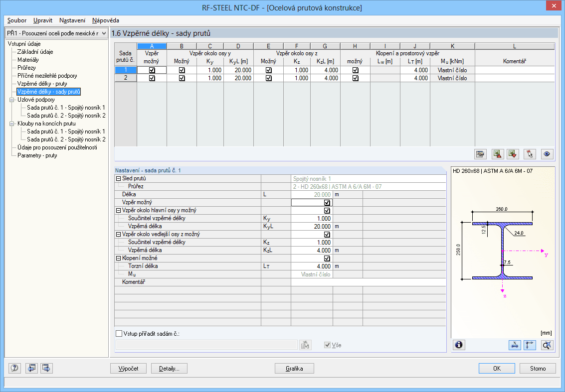565x392 pixels.
Task: Select 'Materiály' in navigator tree
Action: [28, 60]
